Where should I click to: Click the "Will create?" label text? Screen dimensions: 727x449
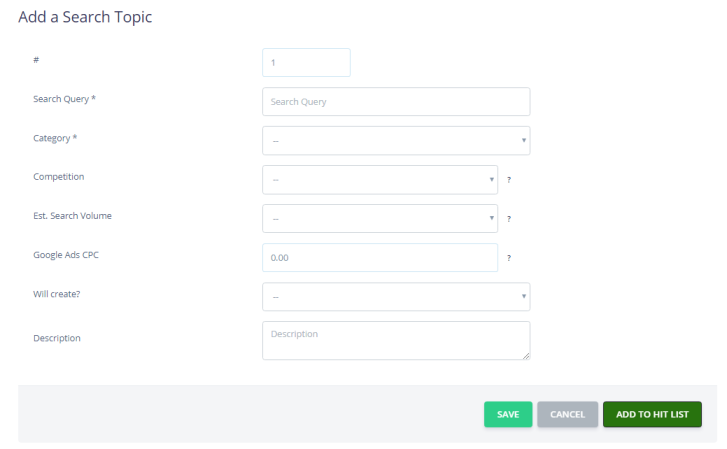[x=57, y=294]
